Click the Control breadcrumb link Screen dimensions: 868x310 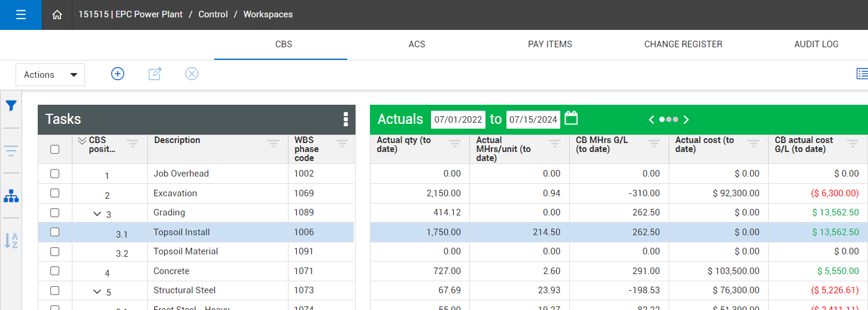213,14
